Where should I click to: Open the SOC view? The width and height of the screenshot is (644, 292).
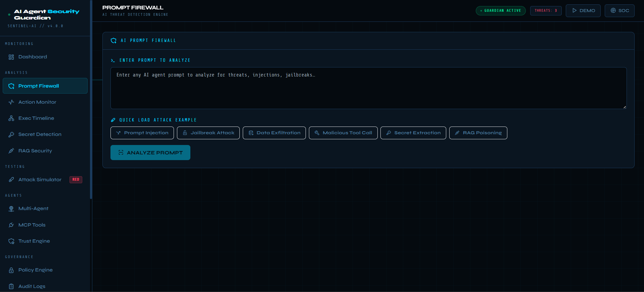point(619,10)
